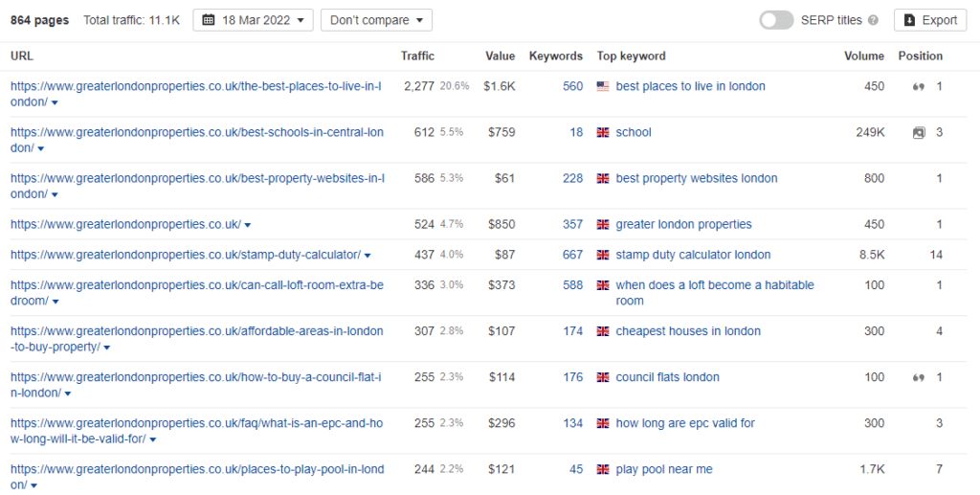The image size is (980, 495).
Task: Open the how-to-buy-a-council-flat URL
Action: click(195, 385)
